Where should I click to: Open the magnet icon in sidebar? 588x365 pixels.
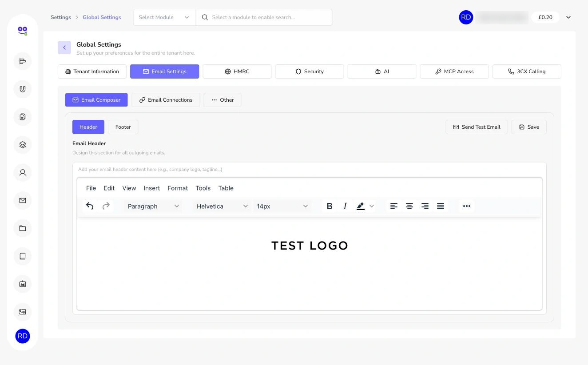point(23,89)
